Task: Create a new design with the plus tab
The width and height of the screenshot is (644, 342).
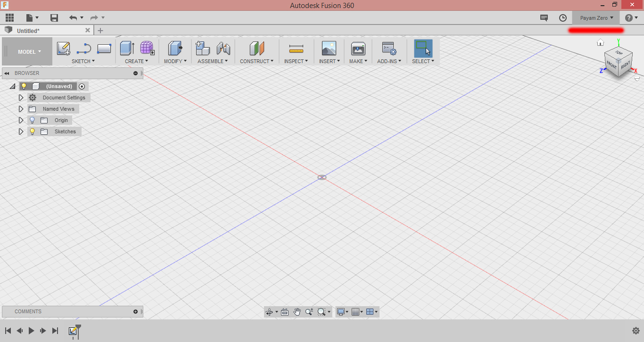Action: point(100,30)
